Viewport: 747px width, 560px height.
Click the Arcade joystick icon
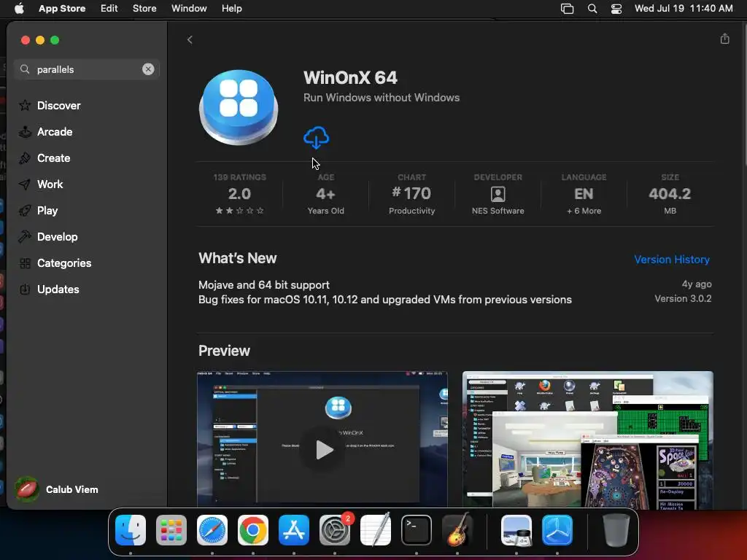(x=25, y=131)
